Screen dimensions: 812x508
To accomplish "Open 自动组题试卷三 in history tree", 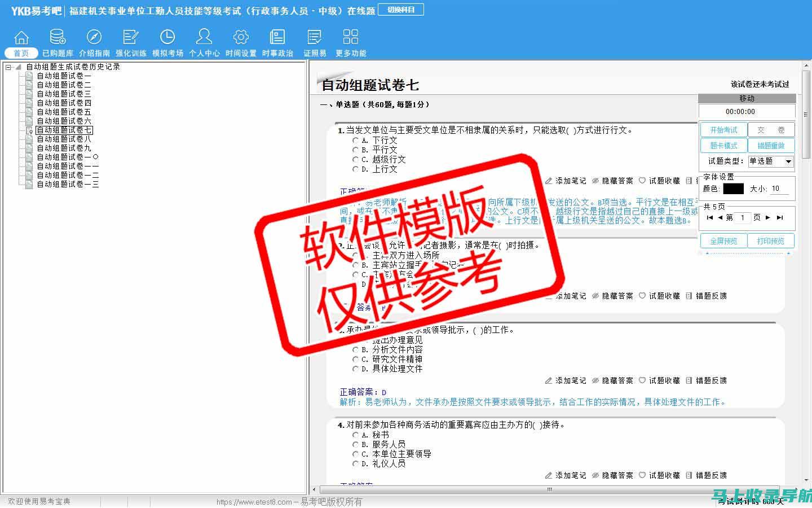I will (64, 94).
